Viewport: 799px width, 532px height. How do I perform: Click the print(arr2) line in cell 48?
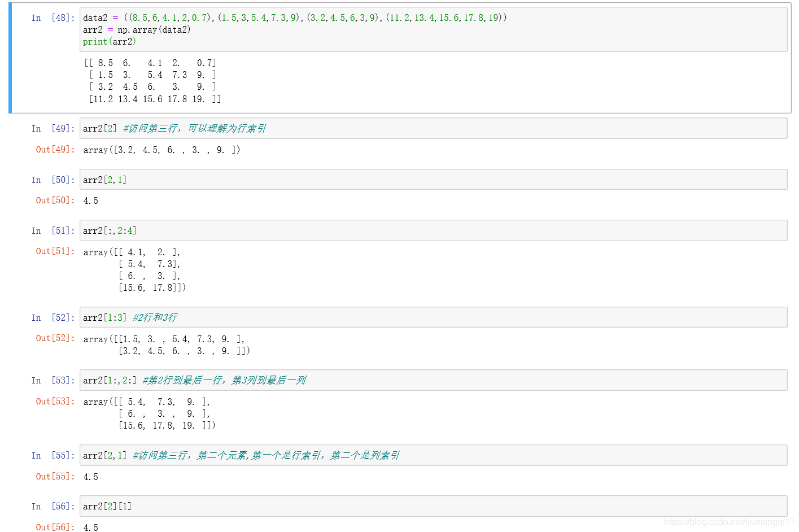[110, 42]
